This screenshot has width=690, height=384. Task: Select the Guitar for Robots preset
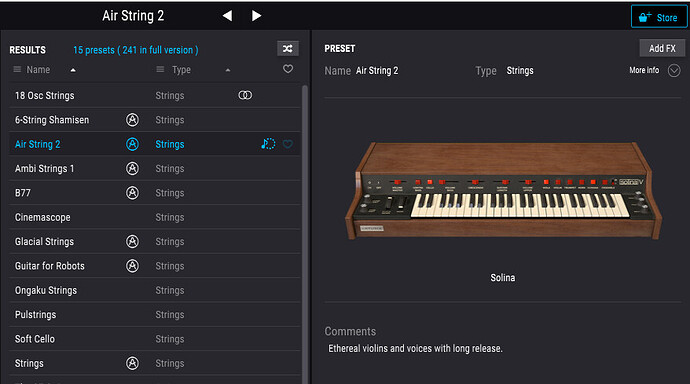pyautogui.click(x=50, y=266)
